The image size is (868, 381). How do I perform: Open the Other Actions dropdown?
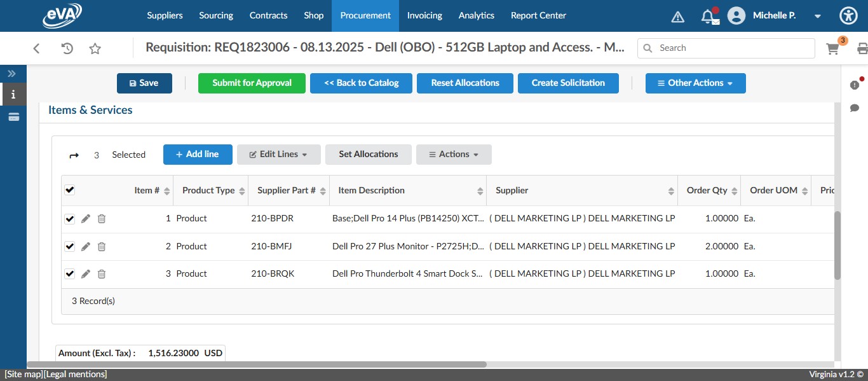point(695,83)
